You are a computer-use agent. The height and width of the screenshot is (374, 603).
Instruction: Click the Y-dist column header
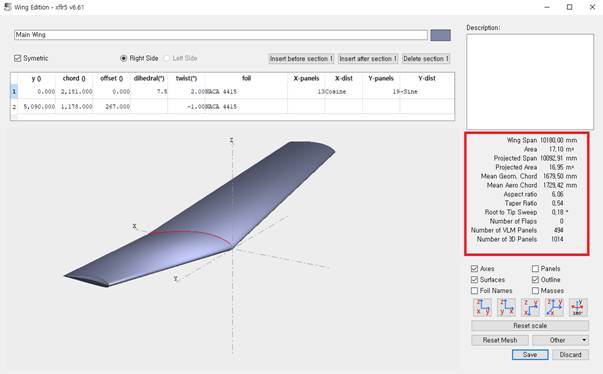coord(427,78)
